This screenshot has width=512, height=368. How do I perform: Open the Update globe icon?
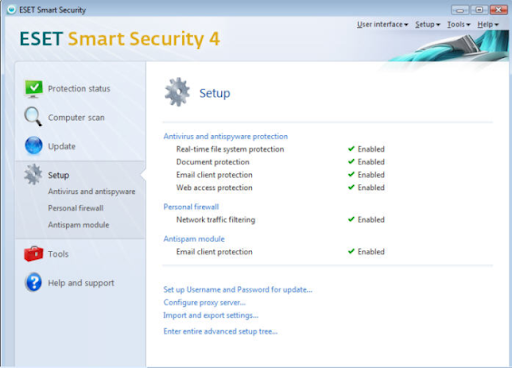34,146
